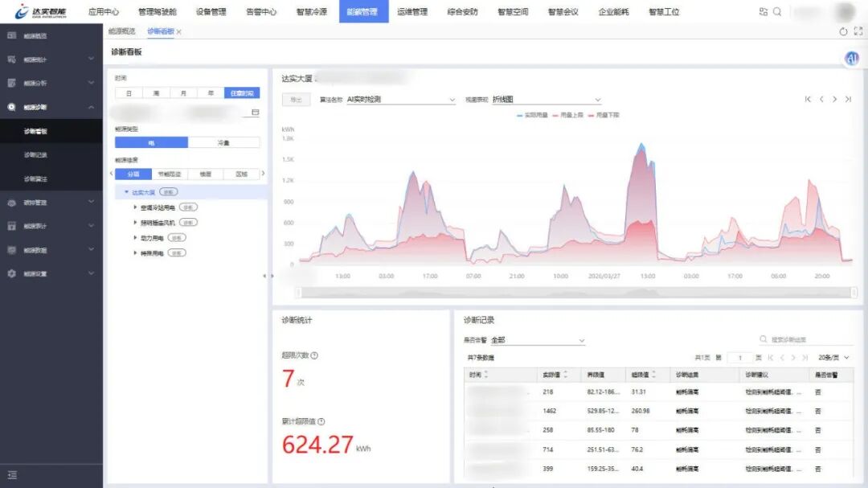Open the 算法名称 AI实时检测 dropdown
Screen dimensions: 868x488
coord(400,100)
